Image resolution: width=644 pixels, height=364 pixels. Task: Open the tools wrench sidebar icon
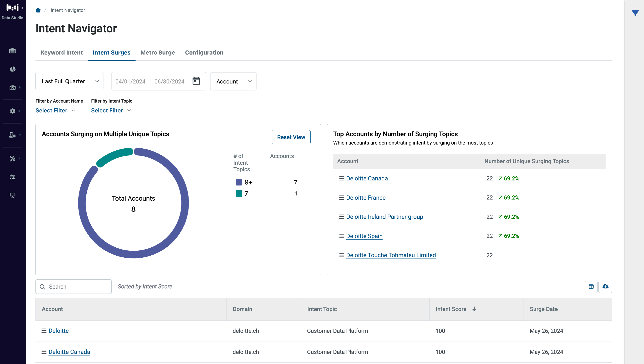13,159
